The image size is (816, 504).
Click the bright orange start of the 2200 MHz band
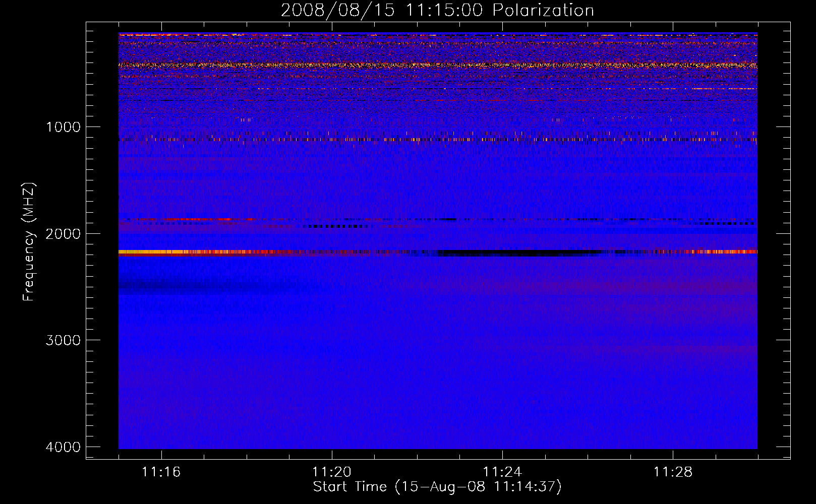tap(151, 251)
